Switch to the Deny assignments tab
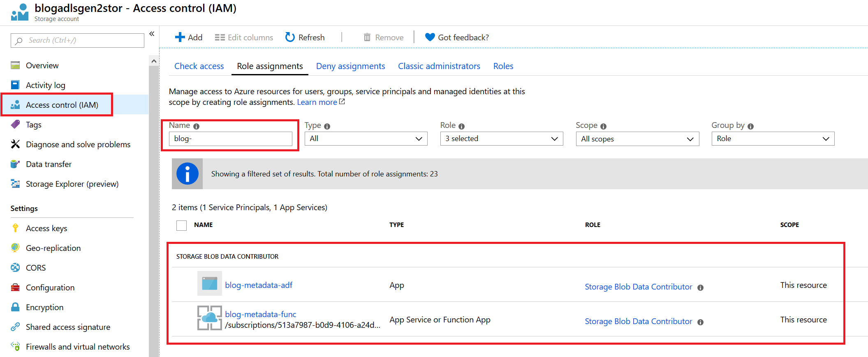Image resolution: width=868 pixels, height=357 pixels. pyautogui.click(x=350, y=66)
